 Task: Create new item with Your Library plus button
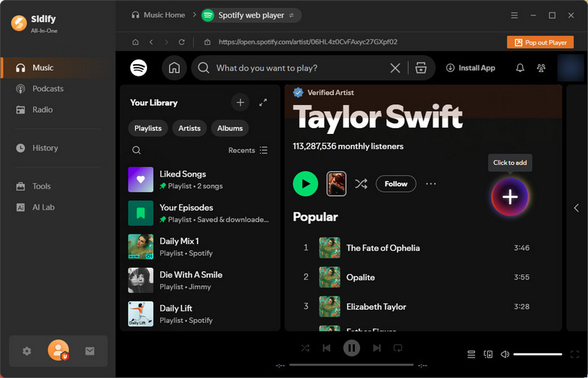click(240, 102)
